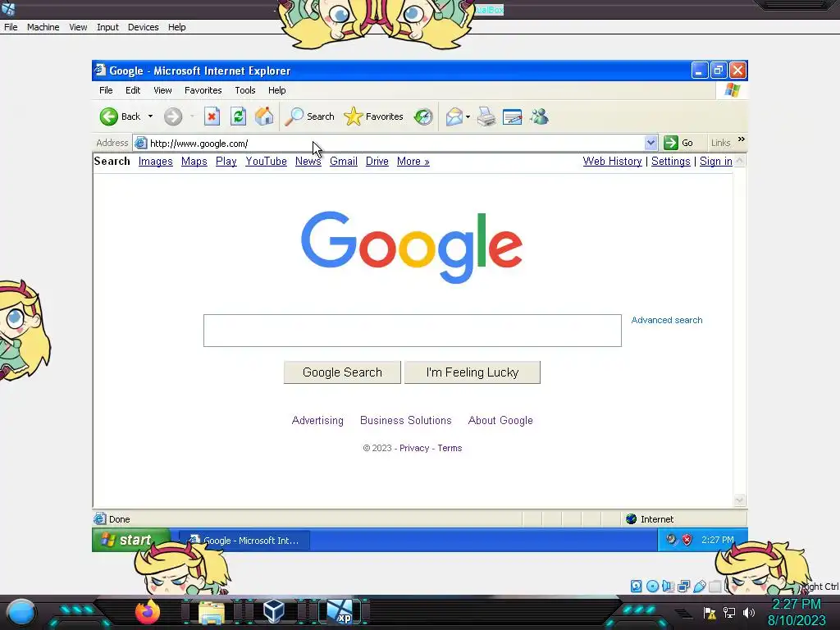Open the Play link on Google
The width and height of the screenshot is (840, 630).
point(226,162)
